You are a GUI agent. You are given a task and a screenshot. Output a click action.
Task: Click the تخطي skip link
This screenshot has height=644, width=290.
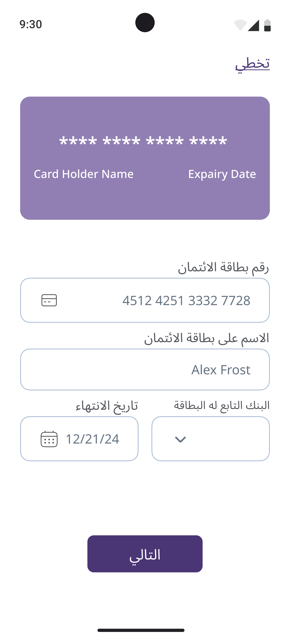252,64
